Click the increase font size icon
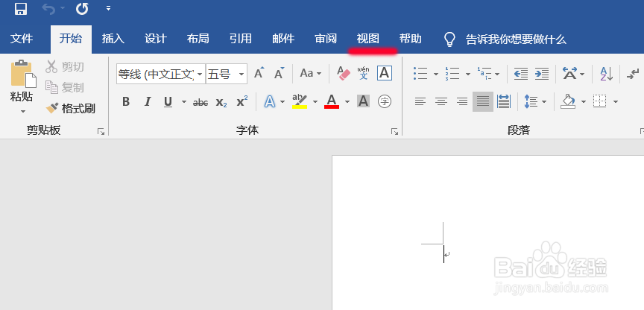 click(259, 74)
